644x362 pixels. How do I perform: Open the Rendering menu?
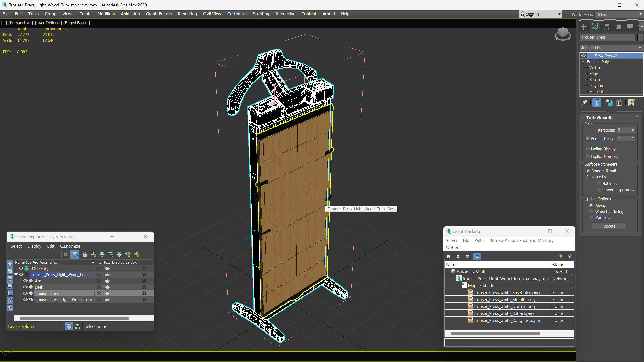point(187,14)
